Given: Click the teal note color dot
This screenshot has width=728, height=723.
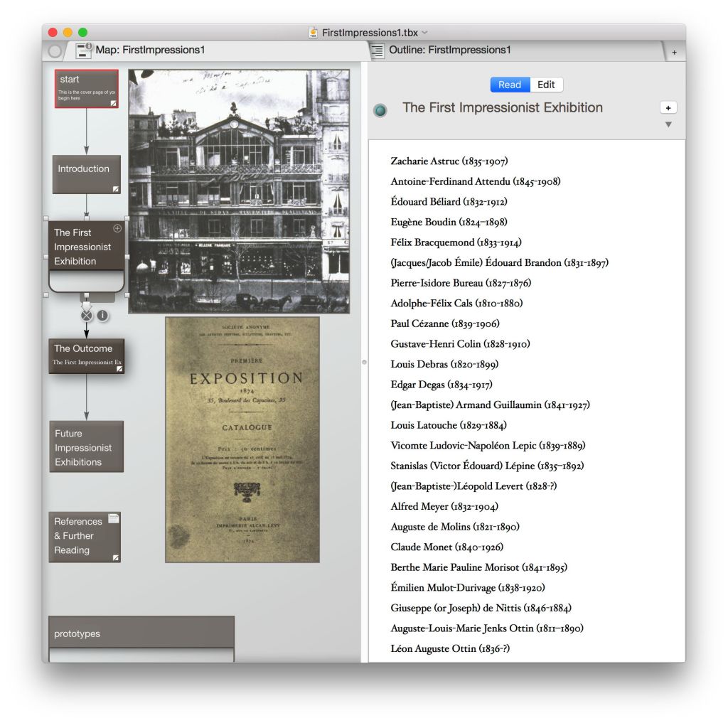Looking at the screenshot, I should coord(381,110).
